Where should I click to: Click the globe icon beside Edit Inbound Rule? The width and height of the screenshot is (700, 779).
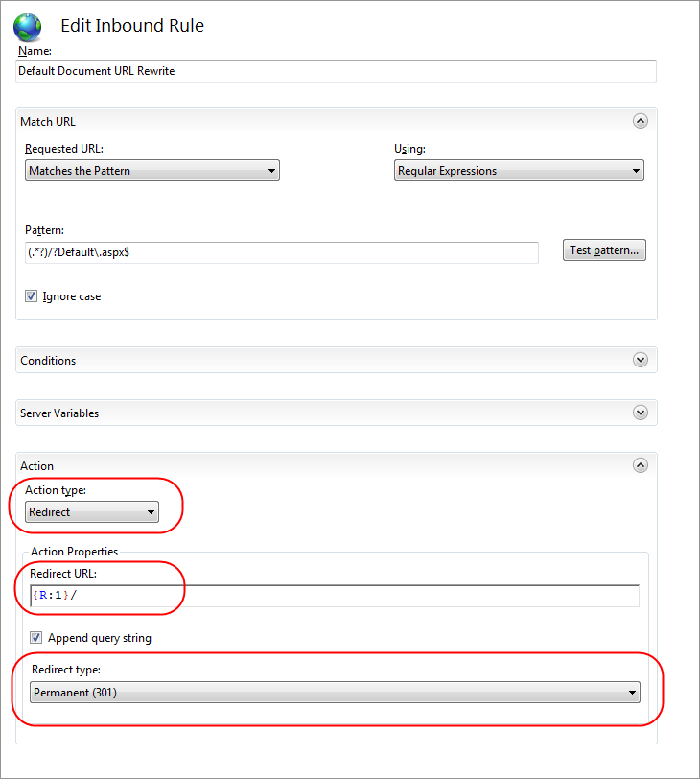(27, 27)
